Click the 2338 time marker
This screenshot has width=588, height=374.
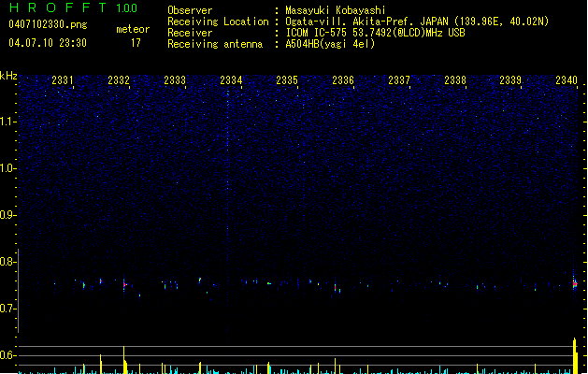[455, 80]
